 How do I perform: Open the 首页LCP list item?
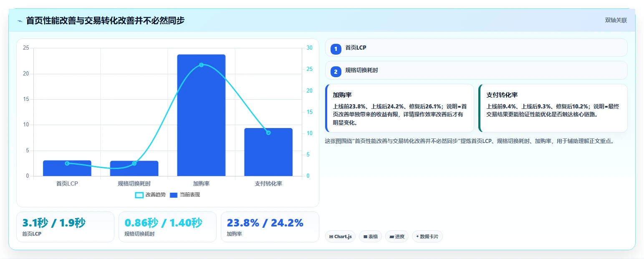coord(476,48)
